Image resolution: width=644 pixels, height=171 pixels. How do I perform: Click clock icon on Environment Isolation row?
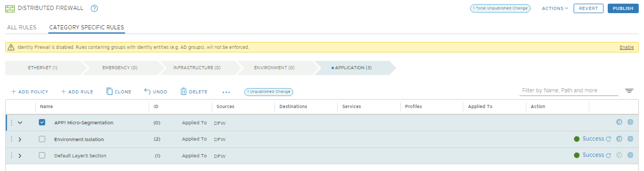(x=619, y=139)
